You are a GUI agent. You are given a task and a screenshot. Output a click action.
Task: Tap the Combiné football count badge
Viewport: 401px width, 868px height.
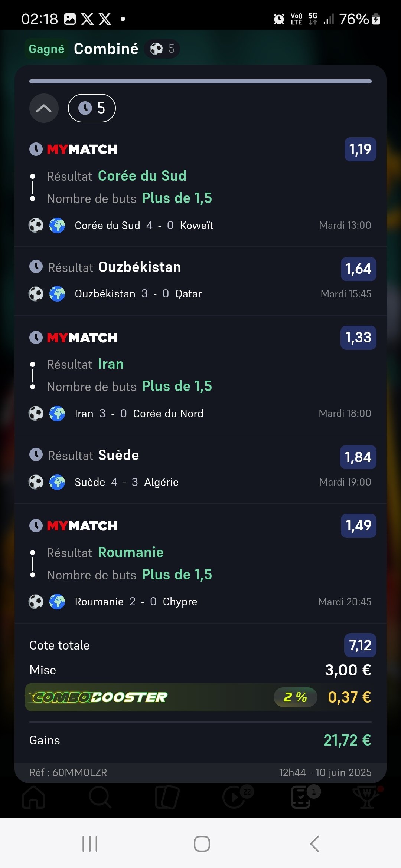point(162,49)
